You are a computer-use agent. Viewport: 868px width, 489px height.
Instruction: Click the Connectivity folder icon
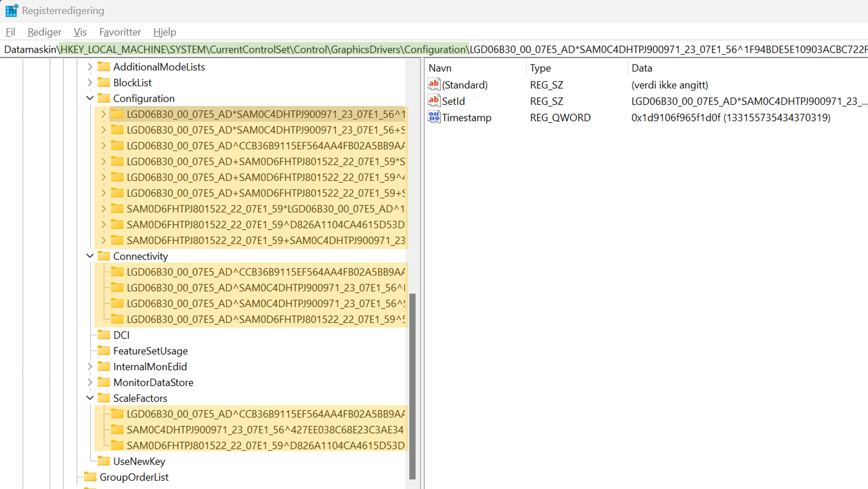(x=104, y=256)
